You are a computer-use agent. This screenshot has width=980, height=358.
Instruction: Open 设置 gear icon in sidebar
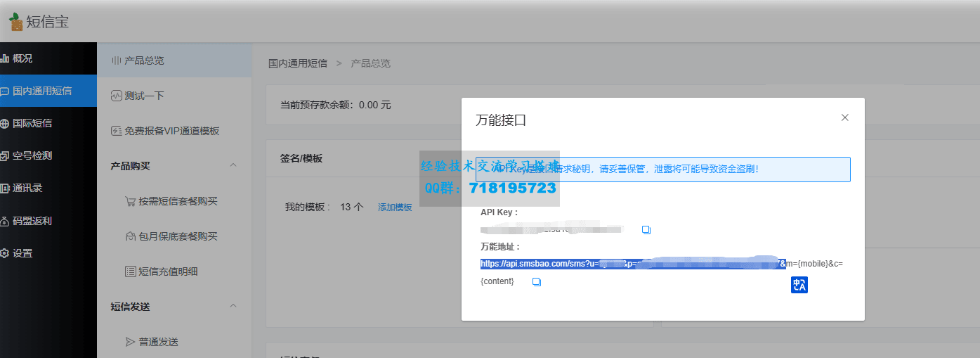pos(5,253)
